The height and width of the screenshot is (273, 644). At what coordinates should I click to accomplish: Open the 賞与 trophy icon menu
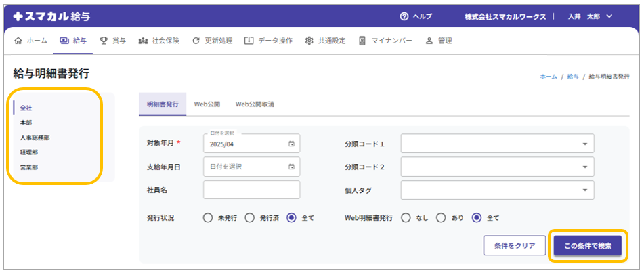click(x=104, y=41)
